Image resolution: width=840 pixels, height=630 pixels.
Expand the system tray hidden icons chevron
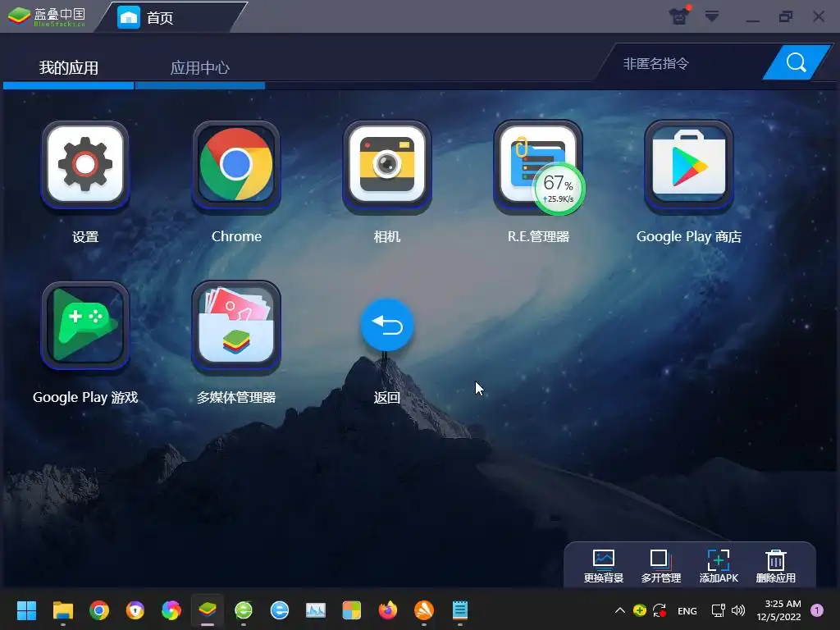(620, 610)
